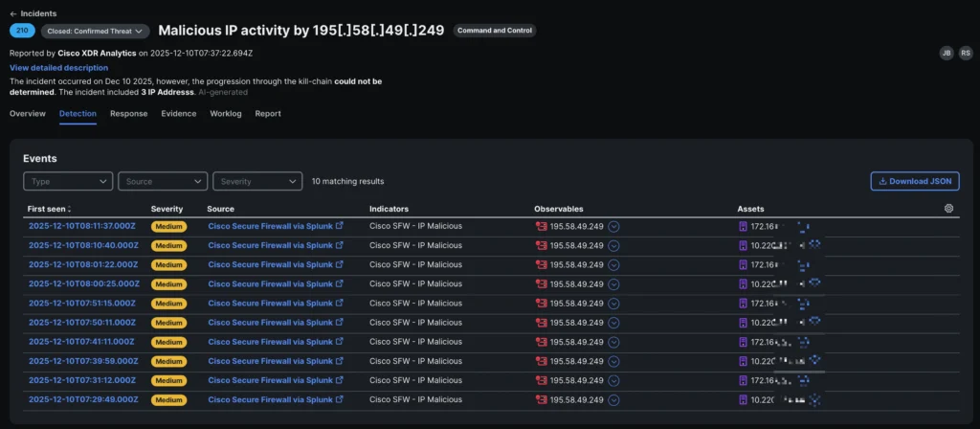This screenshot has width=980, height=429.
Task: Open external link icon for 07:51:15 event source
Action: [340, 303]
